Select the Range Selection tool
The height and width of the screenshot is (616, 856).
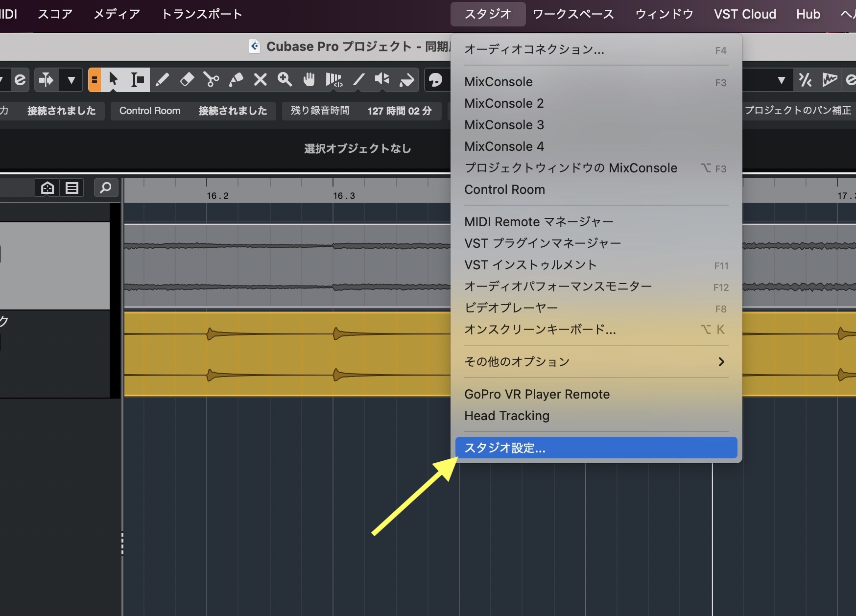[138, 79]
